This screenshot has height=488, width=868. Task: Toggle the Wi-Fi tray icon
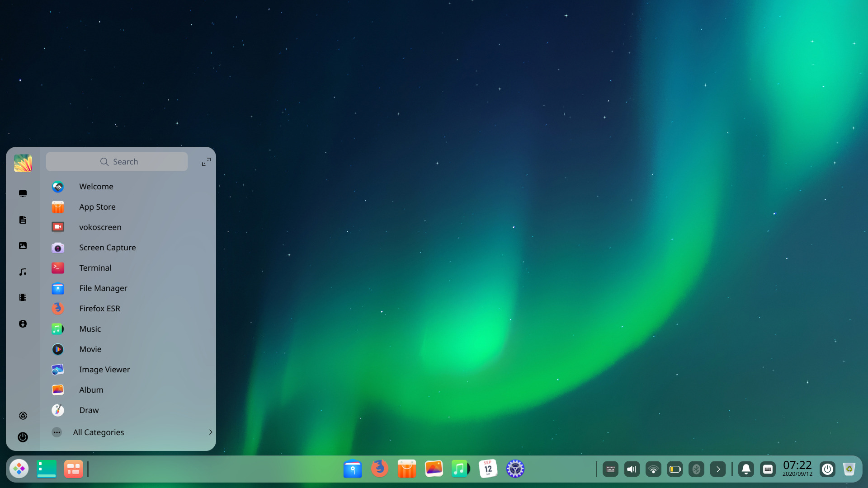coord(653,469)
